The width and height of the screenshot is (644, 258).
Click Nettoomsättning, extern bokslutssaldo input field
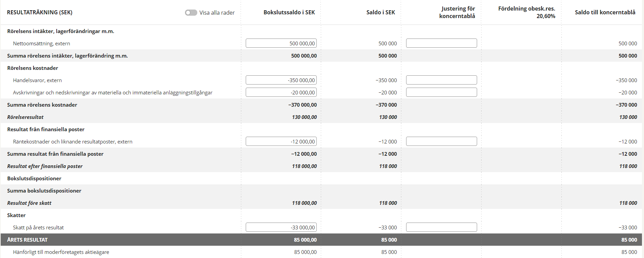(x=281, y=43)
